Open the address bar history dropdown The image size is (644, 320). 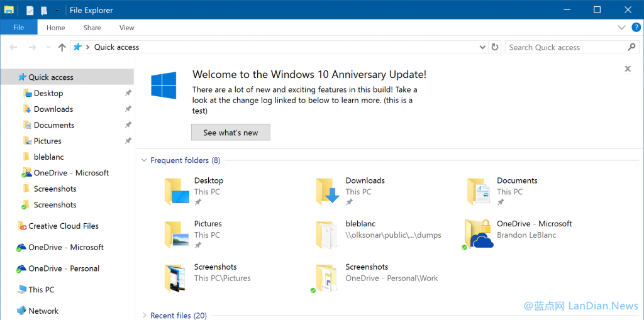(482, 47)
